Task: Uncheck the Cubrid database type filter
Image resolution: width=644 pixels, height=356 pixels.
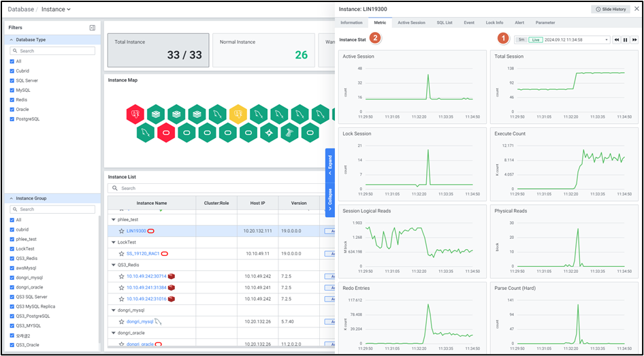Action: (x=12, y=71)
